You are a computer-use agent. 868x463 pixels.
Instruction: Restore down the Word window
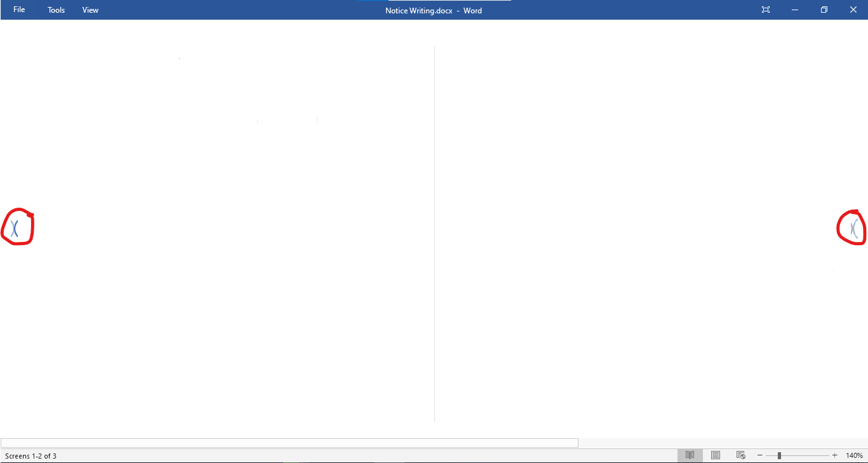pyautogui.click(x=824, y=10)
